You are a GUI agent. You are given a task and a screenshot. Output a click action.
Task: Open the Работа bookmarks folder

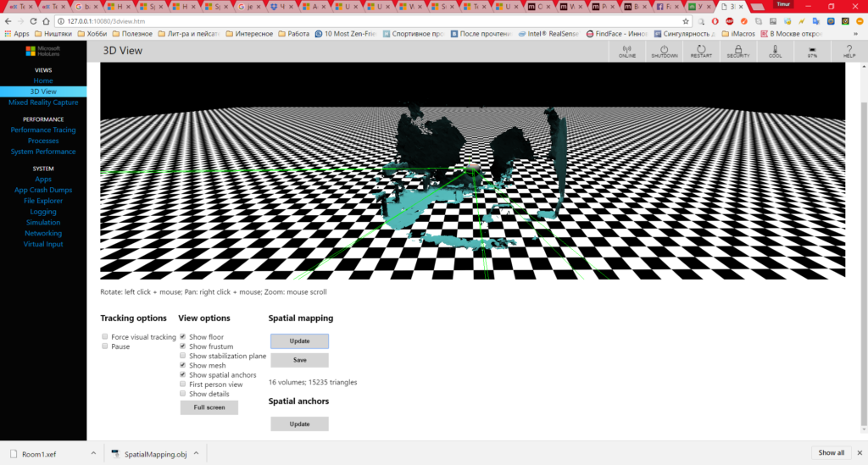[293, 34]
